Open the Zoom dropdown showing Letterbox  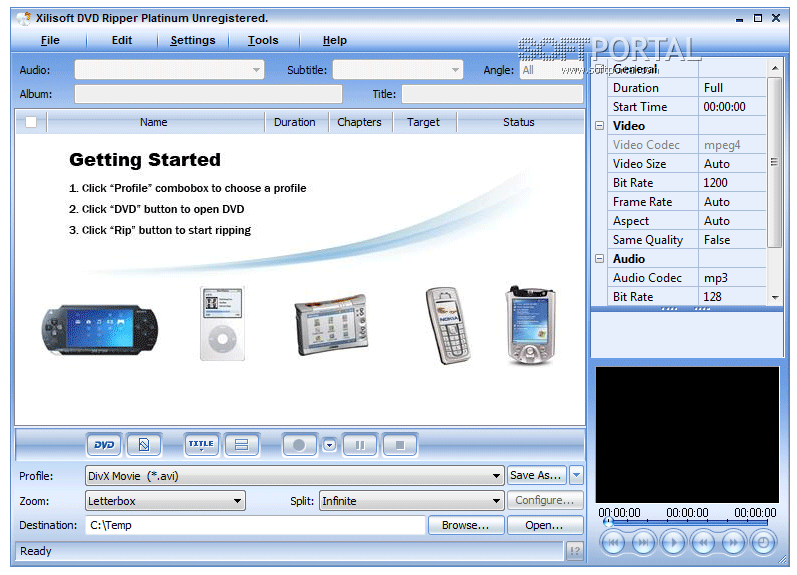165,501
